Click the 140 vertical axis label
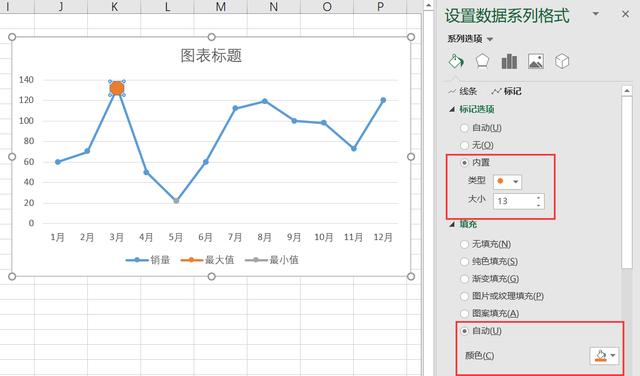This screenshot has width=640, height=376. pos(27,80)
